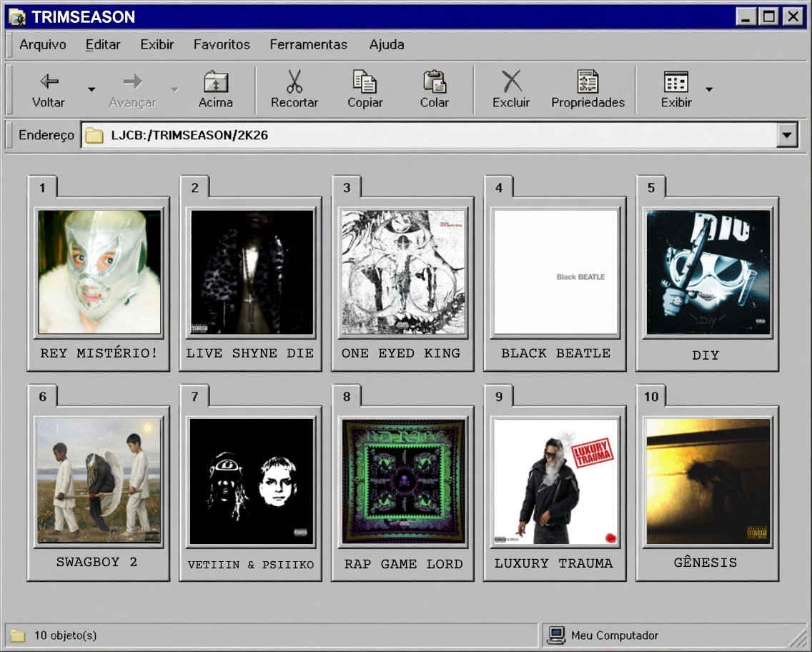Click the Recortar scissors icon
Viewport: 812px width, 652px height.
click(294, 81)
